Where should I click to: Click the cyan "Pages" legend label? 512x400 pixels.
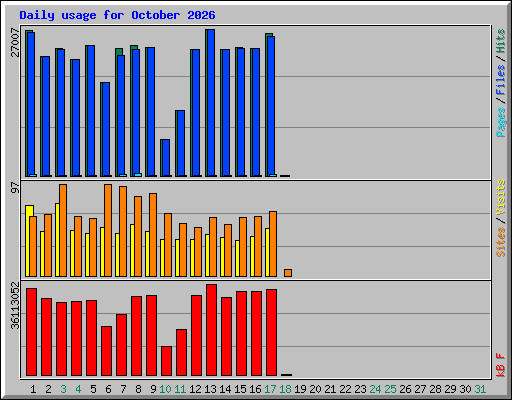tap(501, 122)
